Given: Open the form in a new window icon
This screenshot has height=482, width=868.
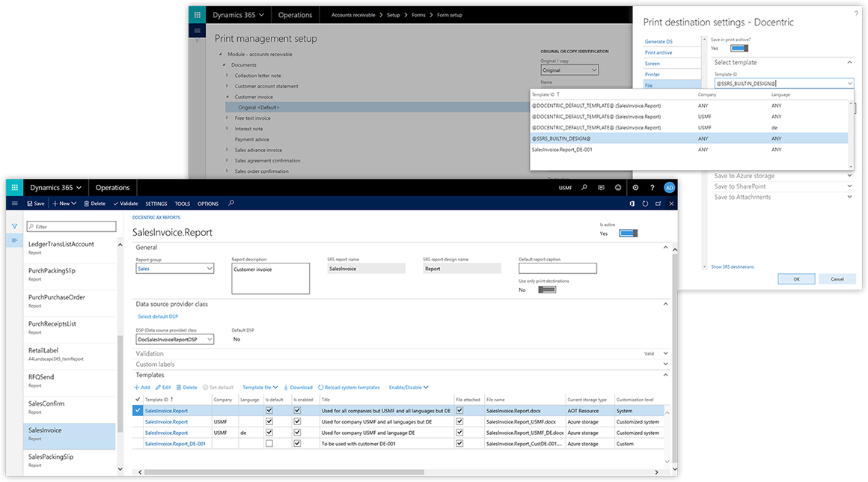Looking at the screenshot, I should click(x=658, y=204).
